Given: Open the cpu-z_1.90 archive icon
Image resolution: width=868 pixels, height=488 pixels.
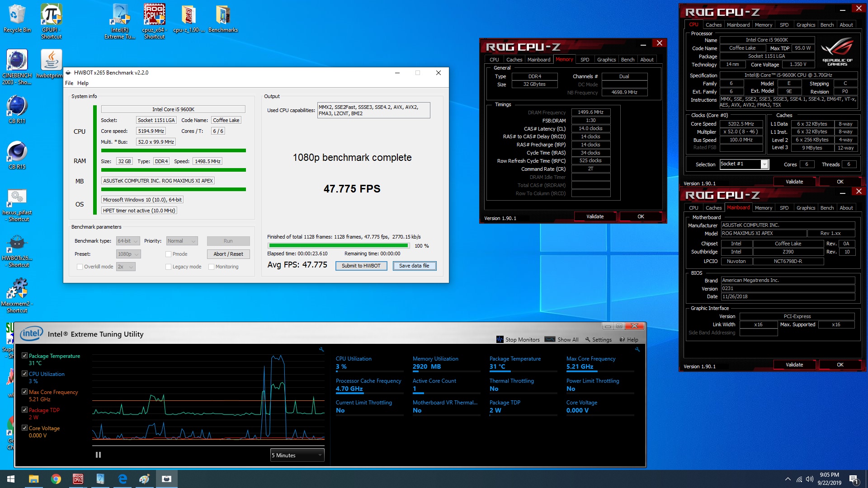Looking at the screenshot, I should pyautogui.click(x=189, y=18).
